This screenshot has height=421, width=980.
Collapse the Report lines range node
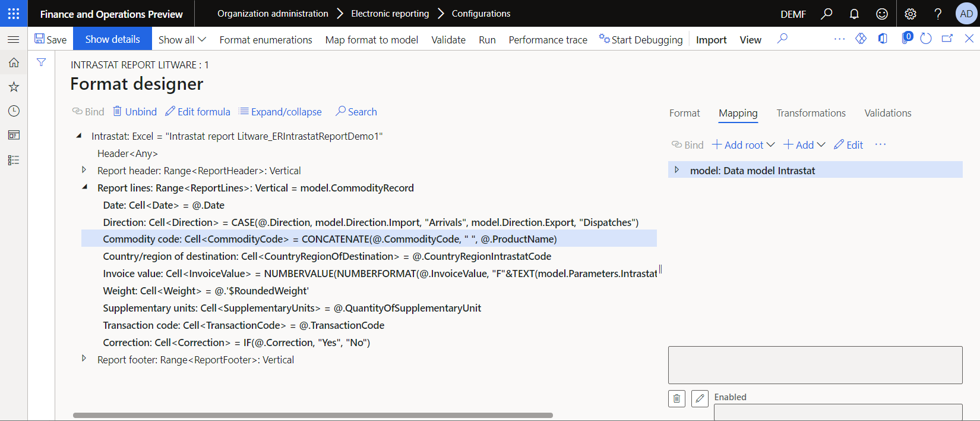(84, 187)
